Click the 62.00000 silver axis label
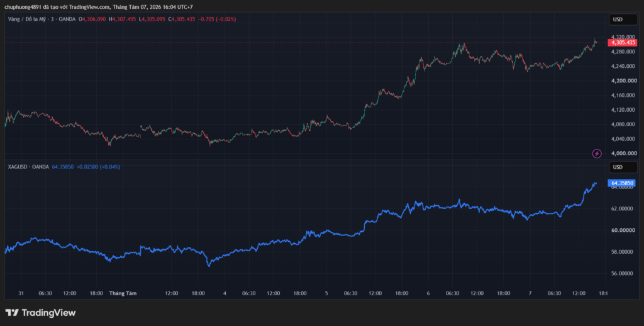Image resolution: width=644 pixels, height=326 pixels. (x=622, y=209)
